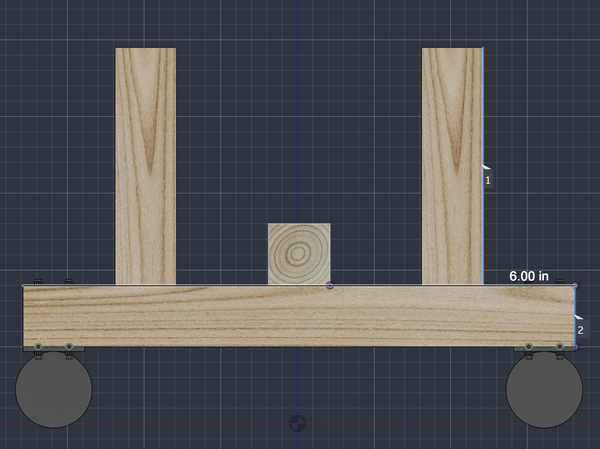Select the selection marker labeled 1
This screenshot has height=449, width=600.
click(488, 180)
